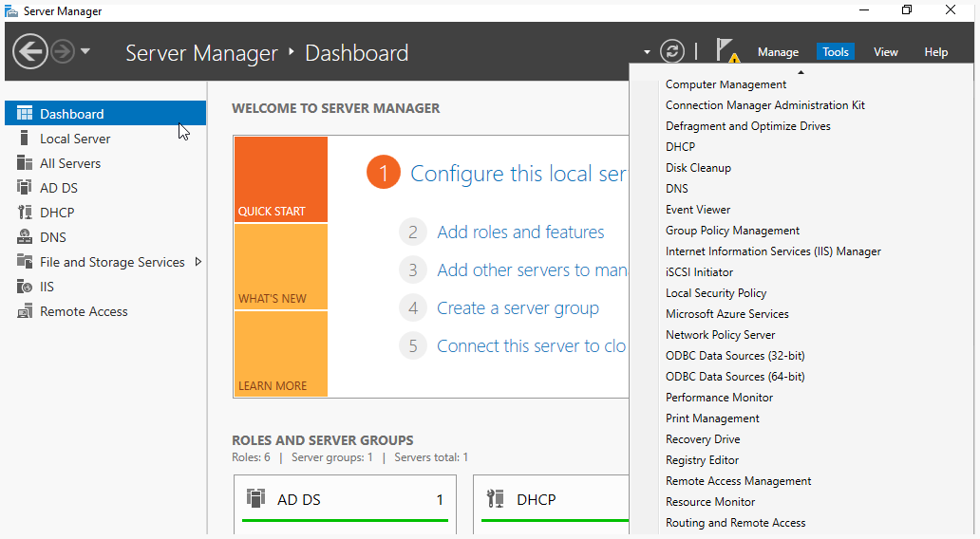980x539 pixels.
Task: Open Connection Manager Administration Kit
Action: (765, 105)
